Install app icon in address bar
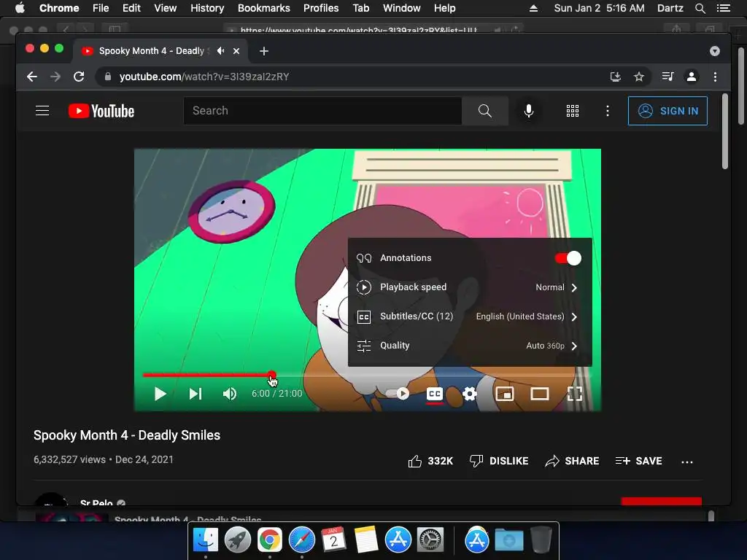747x560 pixels. (x=615, y=77)
